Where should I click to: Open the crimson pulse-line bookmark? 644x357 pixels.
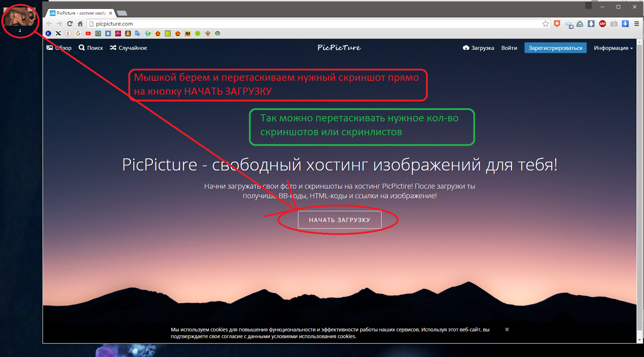point(118,33)
